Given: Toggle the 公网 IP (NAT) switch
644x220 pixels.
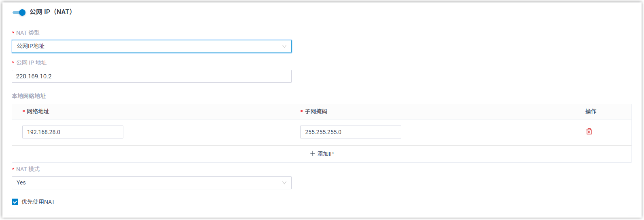Looking at the screenshot, I should [19, 13].
